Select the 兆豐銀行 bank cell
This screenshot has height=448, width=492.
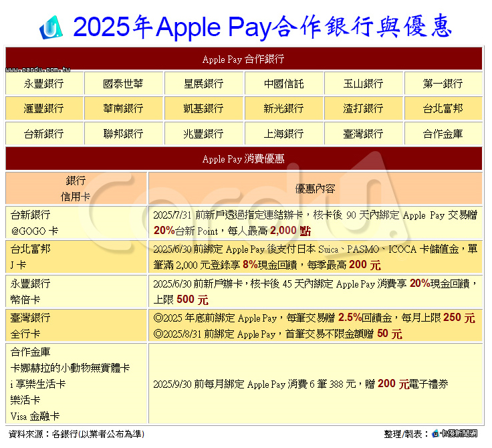(x=204, y=134)
